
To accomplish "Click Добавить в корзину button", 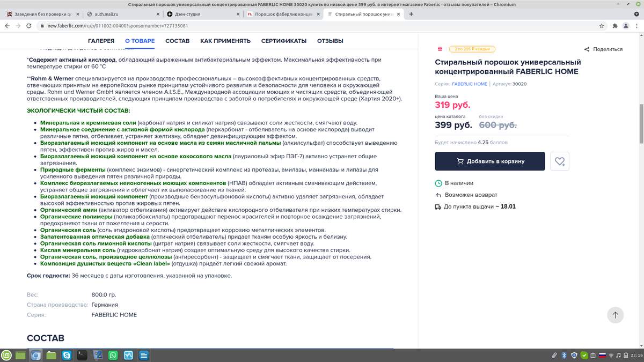I will (x=490, y=161).
